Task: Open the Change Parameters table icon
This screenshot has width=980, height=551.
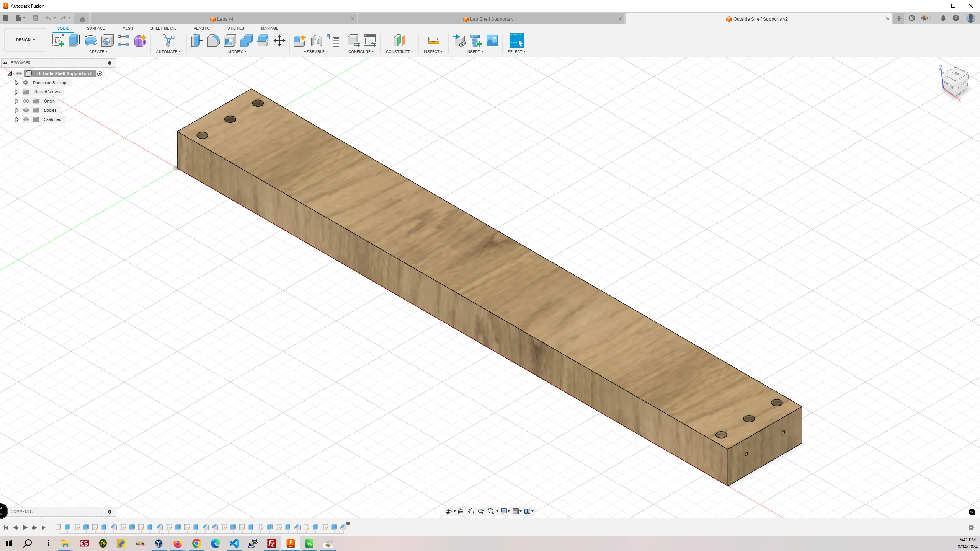Action: (x=370, y=41)
